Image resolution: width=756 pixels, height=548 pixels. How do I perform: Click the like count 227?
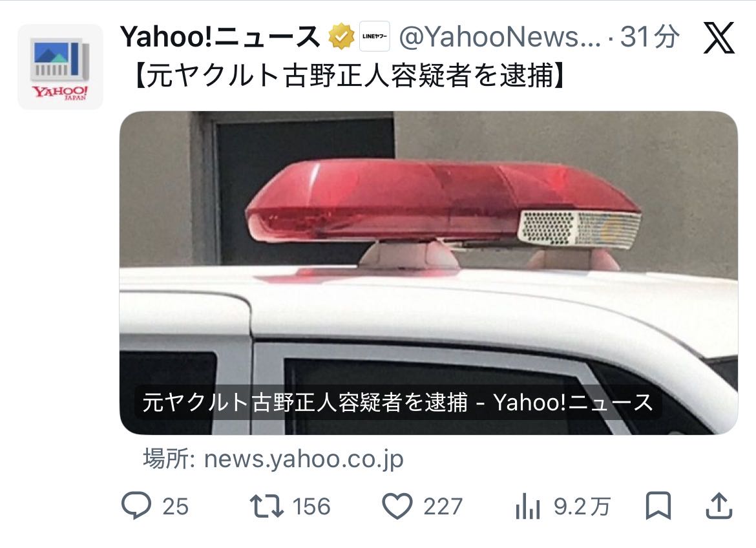pyautogui.click(x=443, y=507)
